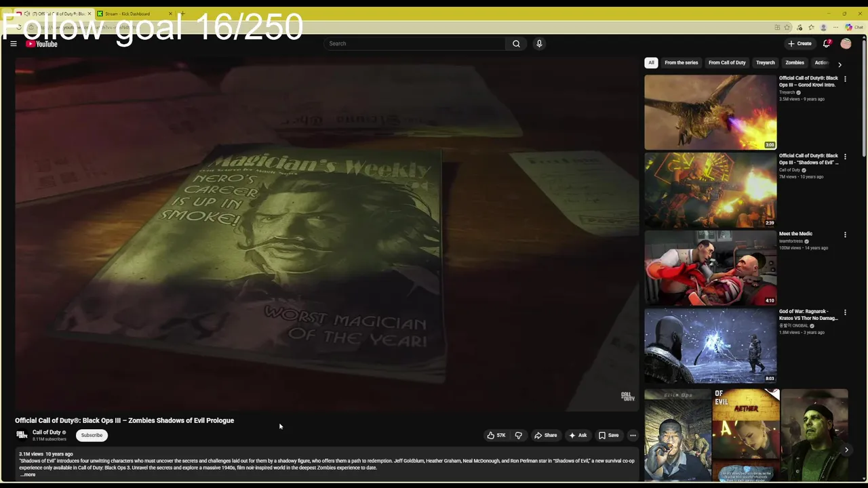The width and height of the screenshot is (868, 488).
Task: Click the Gorod Krovi Intro video title
Action: click(x=808, y=81)
